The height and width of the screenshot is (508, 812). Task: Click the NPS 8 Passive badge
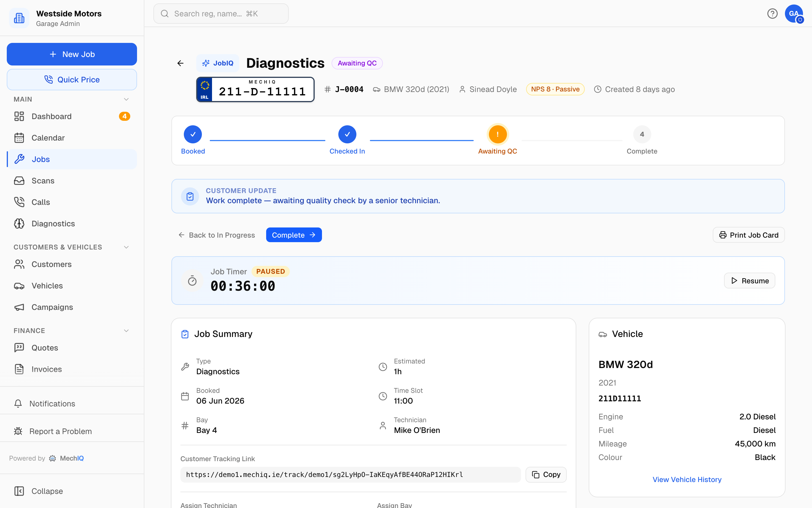[555, 89]
